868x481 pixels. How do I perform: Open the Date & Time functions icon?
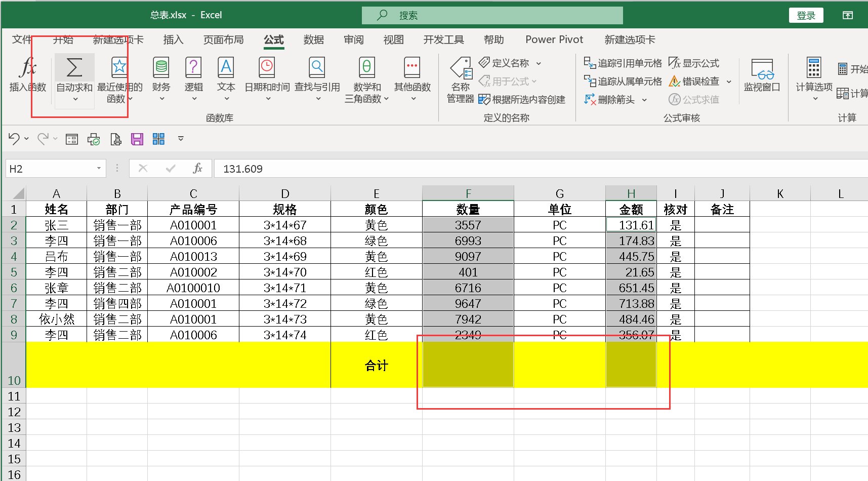[x=267, y=67]
